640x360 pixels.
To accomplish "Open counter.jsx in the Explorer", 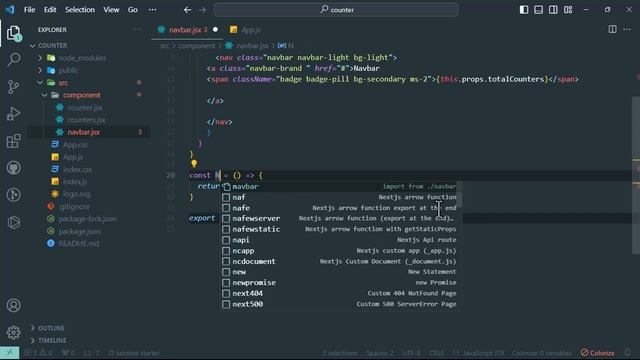I will pyautogui.click(x=85, y=108).
